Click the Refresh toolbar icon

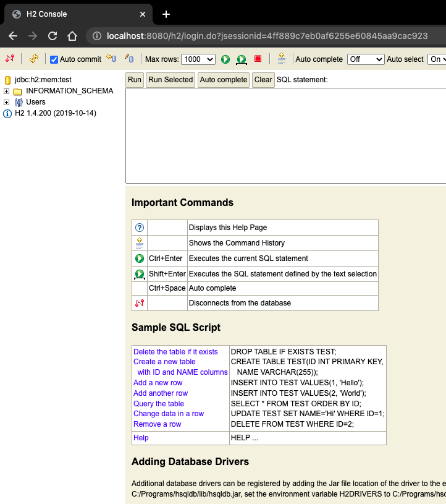34,59
